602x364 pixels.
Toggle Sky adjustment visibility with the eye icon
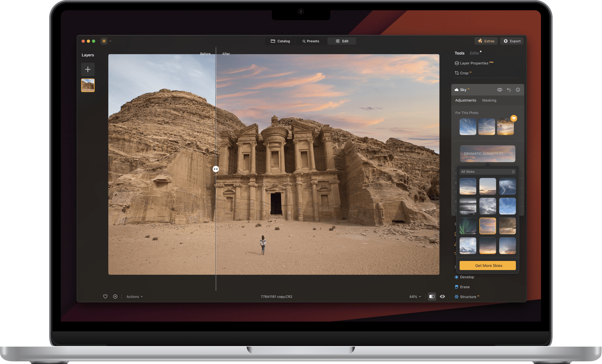pyautogui.click(x=499, y=90)
